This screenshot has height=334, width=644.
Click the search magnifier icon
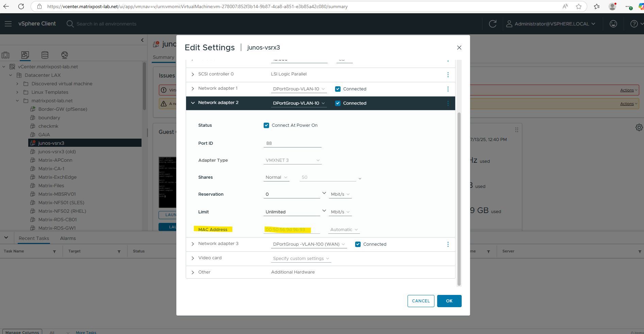pos(70,24)
